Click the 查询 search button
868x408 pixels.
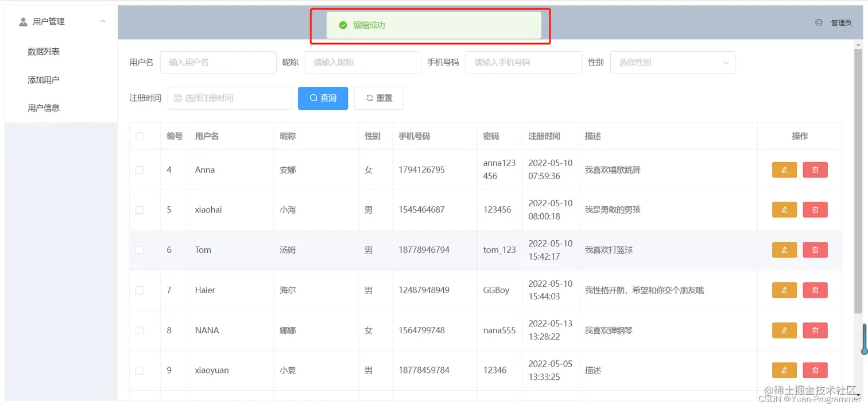click(323, 98)
